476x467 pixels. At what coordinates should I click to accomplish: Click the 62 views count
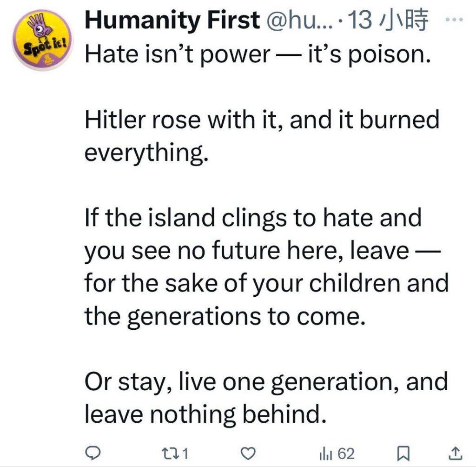pos(346,454)
